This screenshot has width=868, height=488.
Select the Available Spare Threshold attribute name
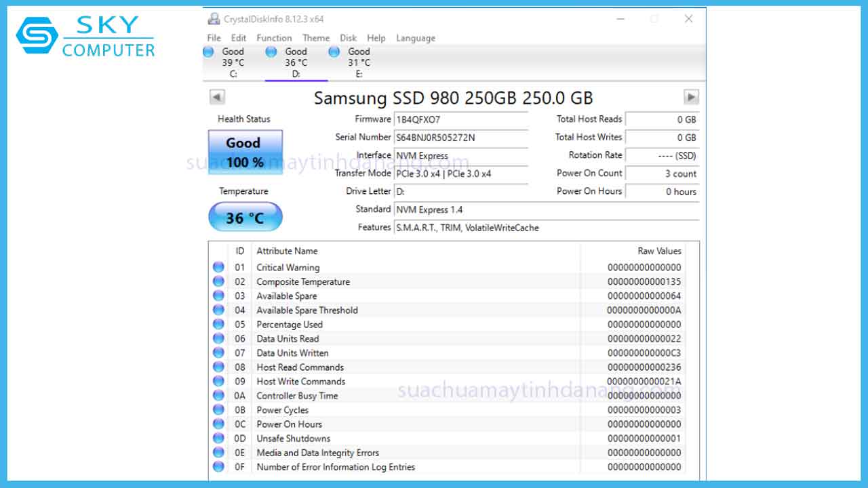tap(307, 310)
